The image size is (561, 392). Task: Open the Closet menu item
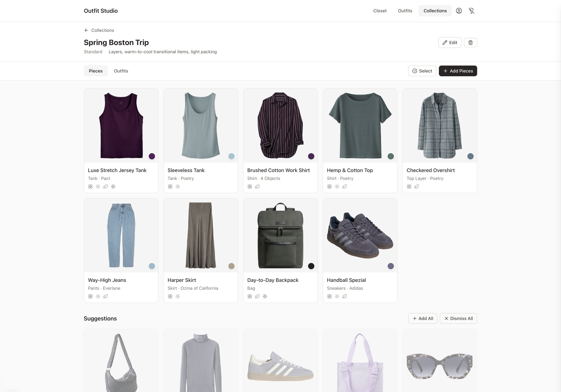tap(380, 11)
